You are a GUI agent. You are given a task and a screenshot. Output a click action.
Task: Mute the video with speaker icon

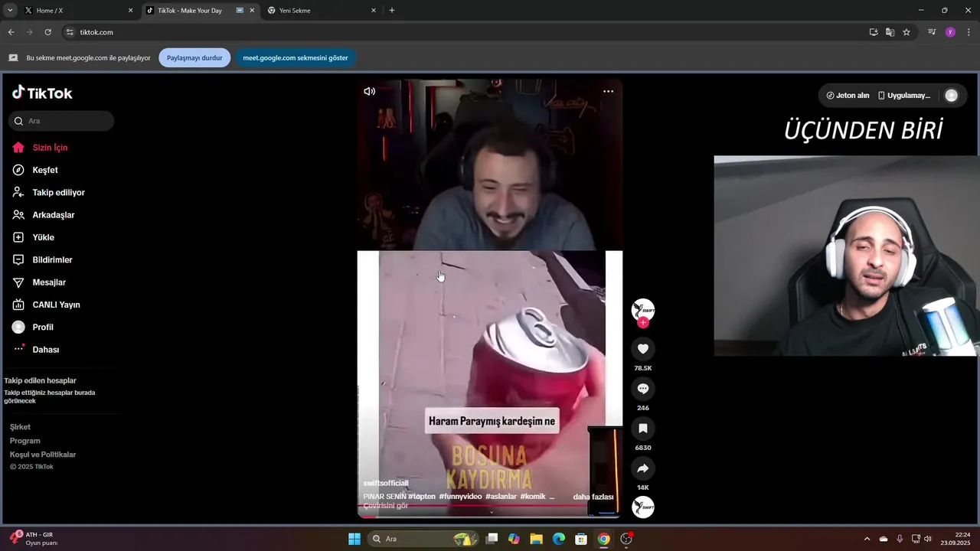pyautogui.click(x=369, y=91)
